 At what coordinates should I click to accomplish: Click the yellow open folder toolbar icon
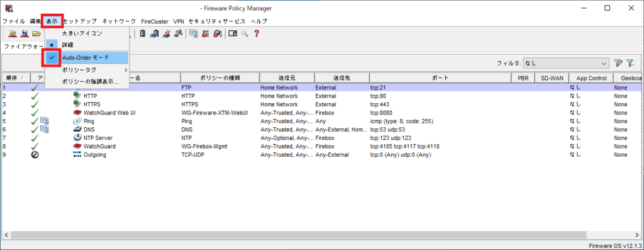tap(36, 34)
